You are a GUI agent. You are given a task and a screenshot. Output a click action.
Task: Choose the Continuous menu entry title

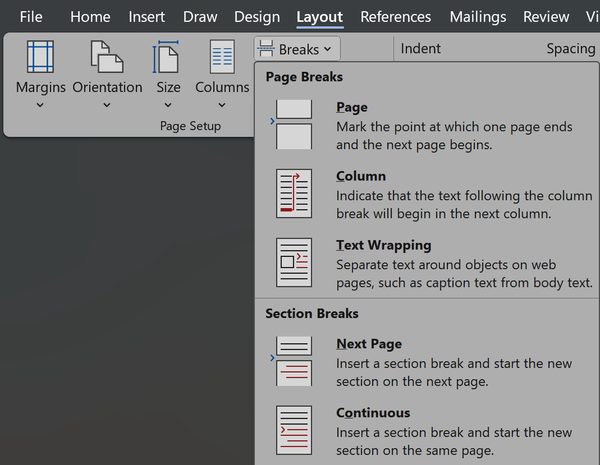tap(373, 413)
